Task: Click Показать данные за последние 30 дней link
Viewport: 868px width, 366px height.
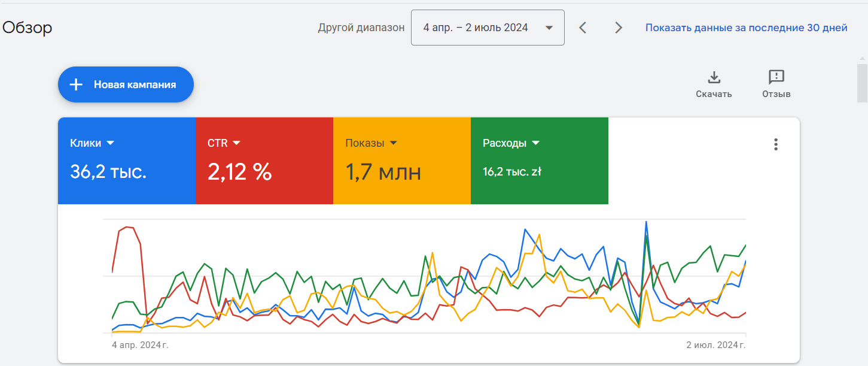Action: coord(746,28)
